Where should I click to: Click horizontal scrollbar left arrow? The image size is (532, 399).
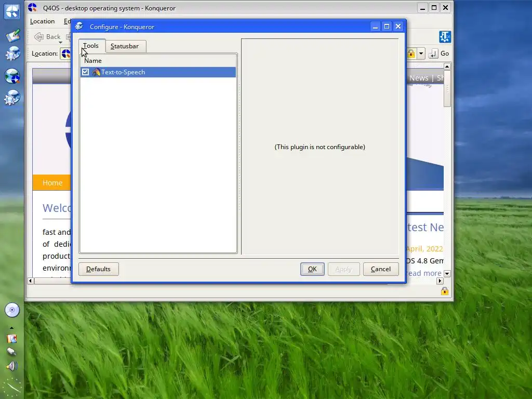point(31,281)
